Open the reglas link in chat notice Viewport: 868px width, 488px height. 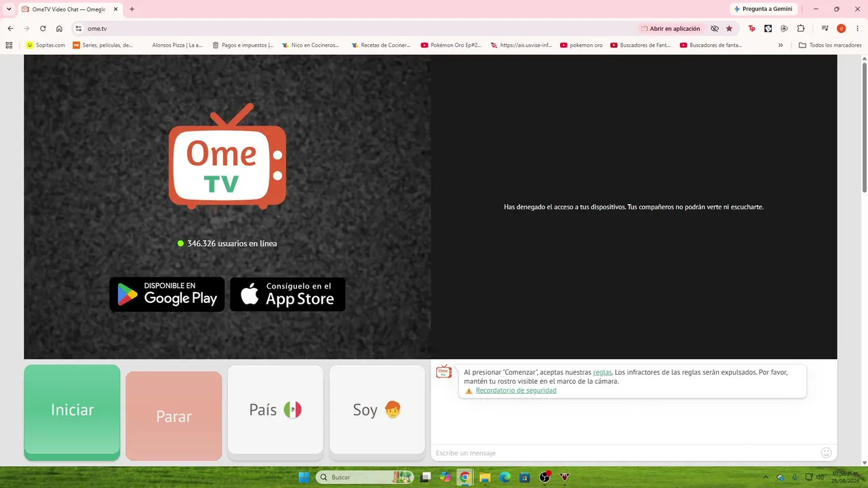pos(602,372)
